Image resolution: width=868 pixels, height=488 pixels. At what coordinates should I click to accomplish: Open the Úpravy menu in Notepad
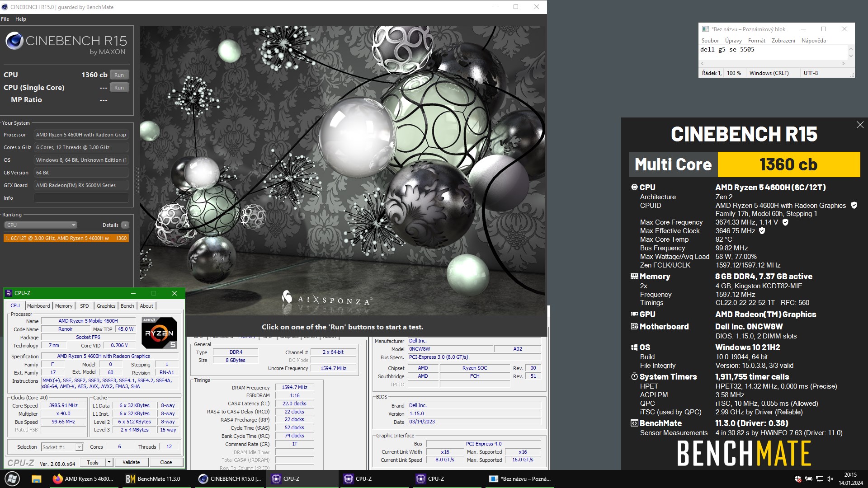733,41
